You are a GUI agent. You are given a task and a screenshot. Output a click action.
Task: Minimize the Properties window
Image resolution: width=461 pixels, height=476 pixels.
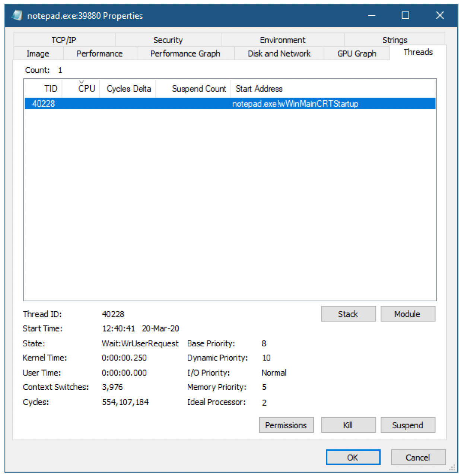(x=371, y=15)
